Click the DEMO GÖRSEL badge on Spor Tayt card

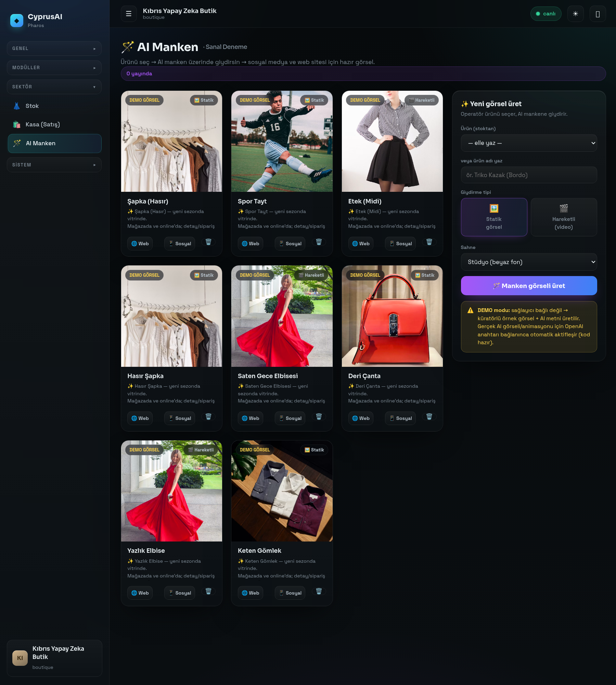255,100
